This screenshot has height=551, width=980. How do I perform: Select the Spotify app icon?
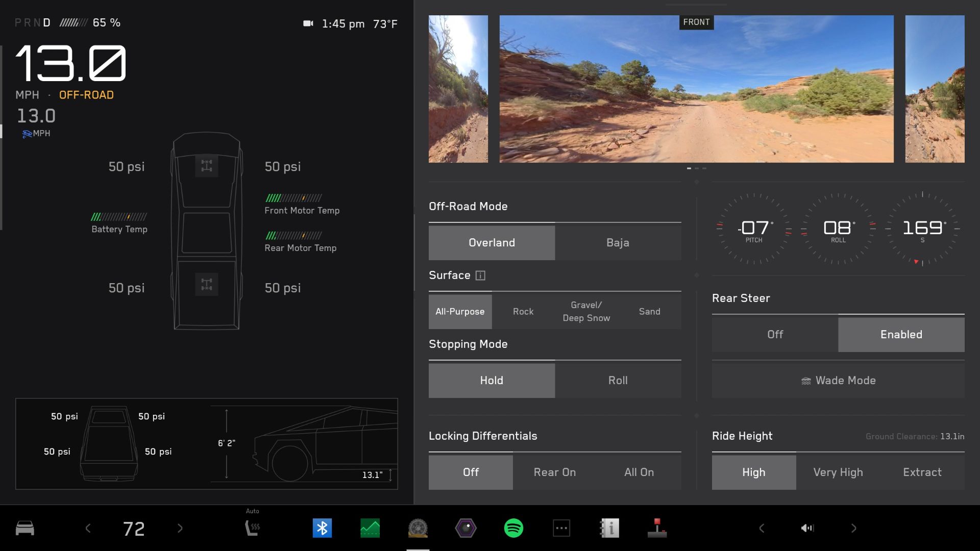(514, 528)
